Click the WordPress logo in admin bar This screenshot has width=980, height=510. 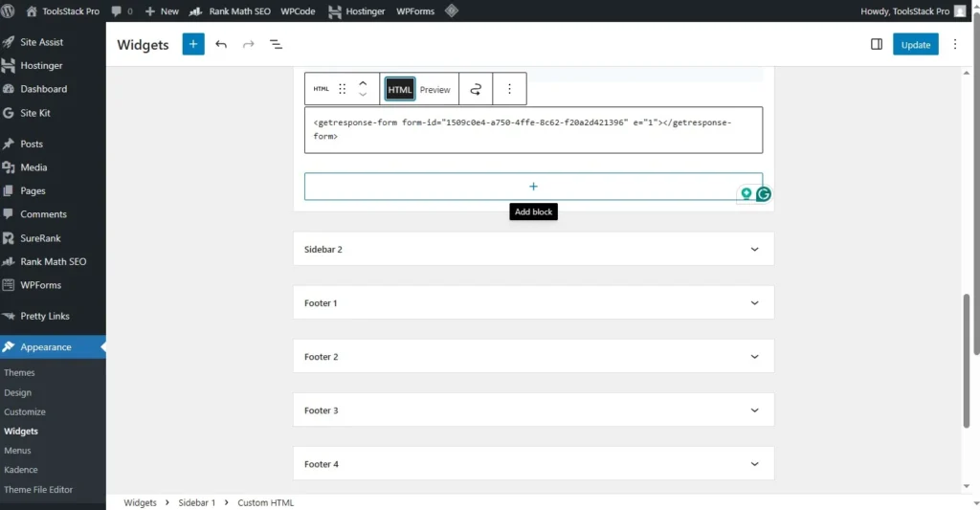(x=8, y=11)
